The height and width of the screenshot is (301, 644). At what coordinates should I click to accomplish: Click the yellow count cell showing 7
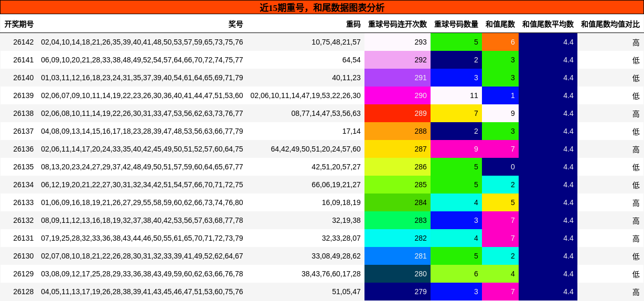tap(456, 113)
